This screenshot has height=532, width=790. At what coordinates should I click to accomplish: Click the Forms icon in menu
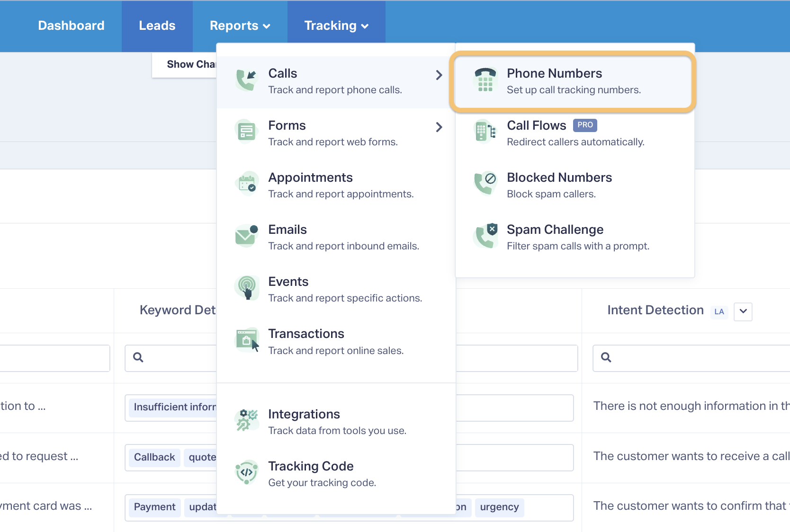click(247, 132)
